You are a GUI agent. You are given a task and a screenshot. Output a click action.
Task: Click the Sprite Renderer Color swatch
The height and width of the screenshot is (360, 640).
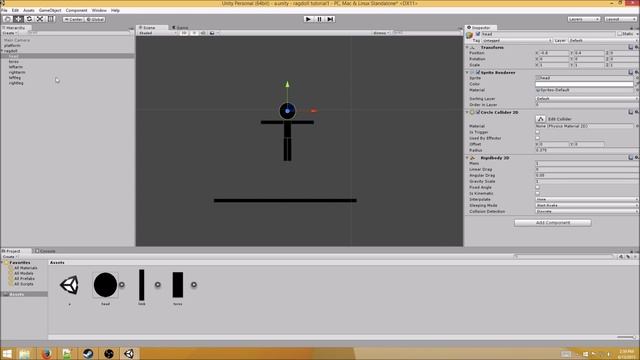(x=584, y=84)
